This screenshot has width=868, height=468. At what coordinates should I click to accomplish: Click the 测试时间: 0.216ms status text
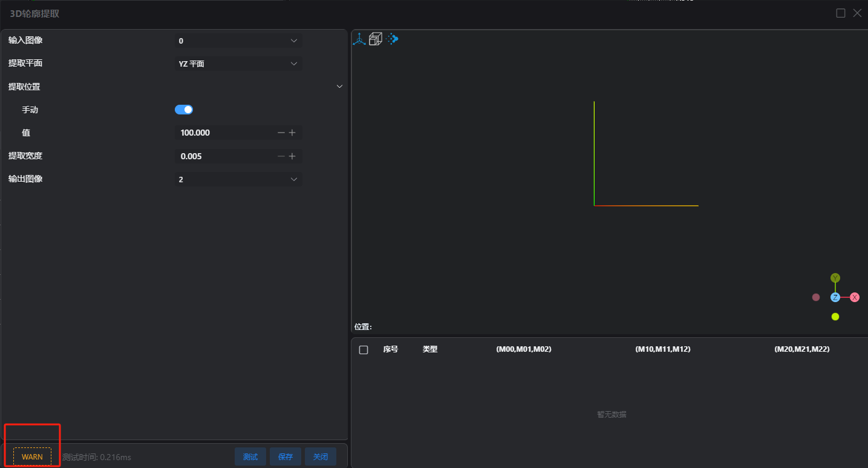97,457
